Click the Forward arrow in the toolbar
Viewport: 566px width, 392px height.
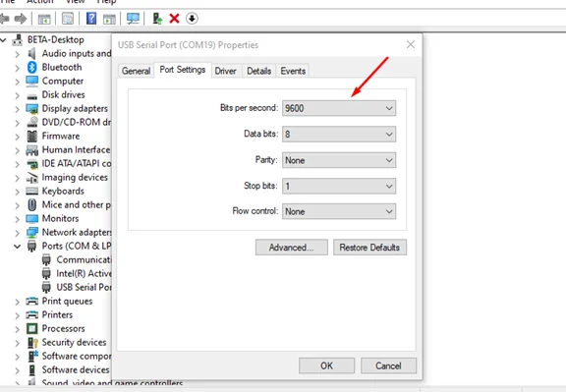[21, 19]
